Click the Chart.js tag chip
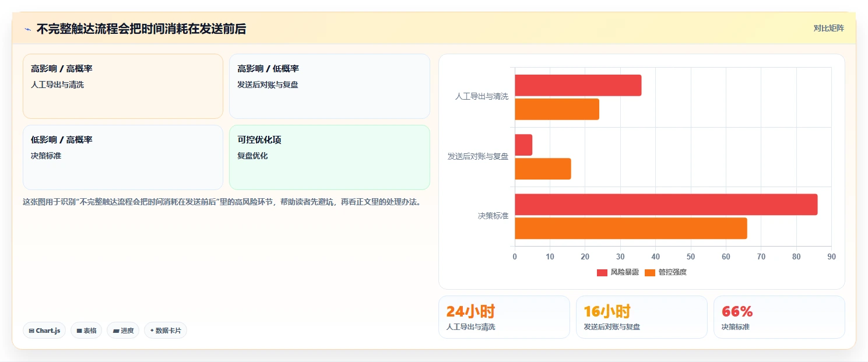 pos(44,331)
